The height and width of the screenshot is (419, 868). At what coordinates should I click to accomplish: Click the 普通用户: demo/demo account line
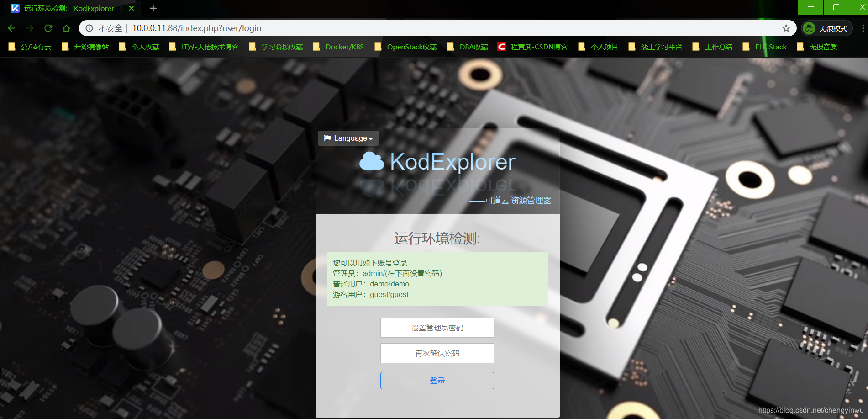(371, 284)
